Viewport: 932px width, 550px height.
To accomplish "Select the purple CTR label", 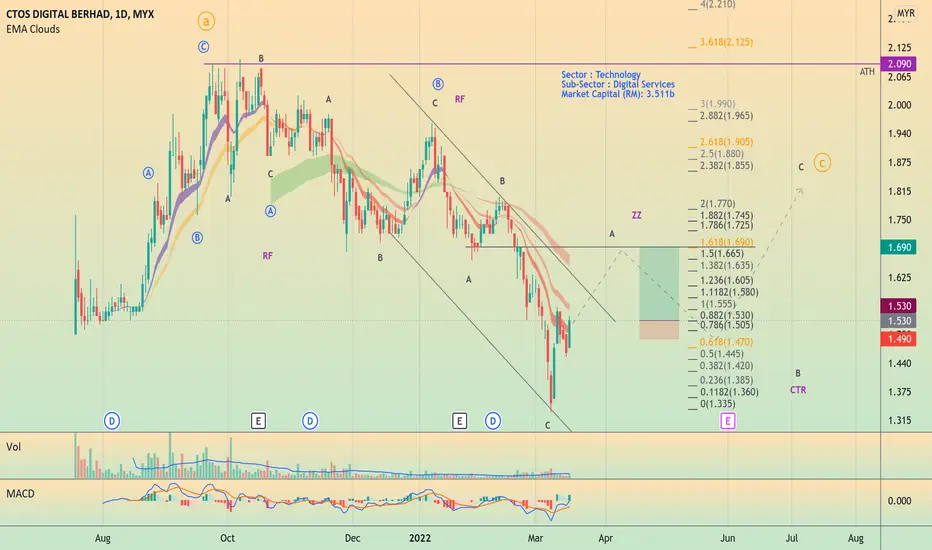I will click(798, 390).
